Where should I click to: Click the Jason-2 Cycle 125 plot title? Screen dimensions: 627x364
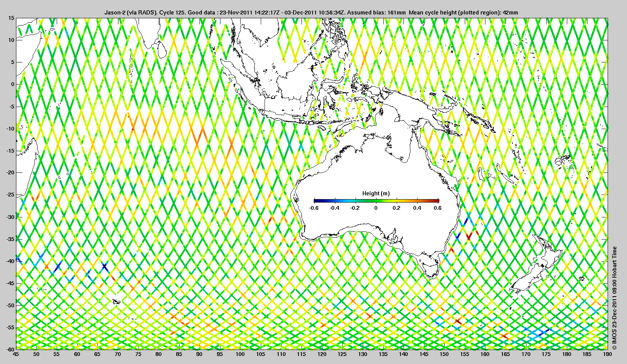point(311,13)
